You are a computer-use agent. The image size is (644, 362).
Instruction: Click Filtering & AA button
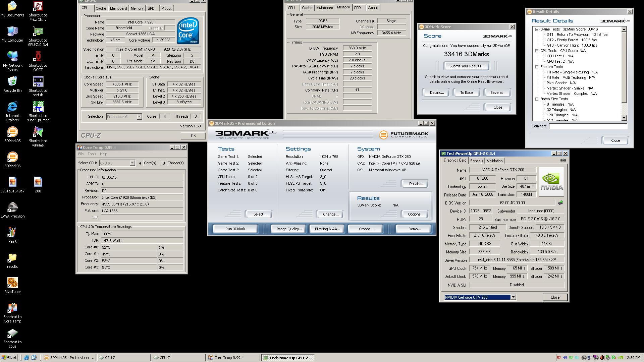click(x=327, y=229)
